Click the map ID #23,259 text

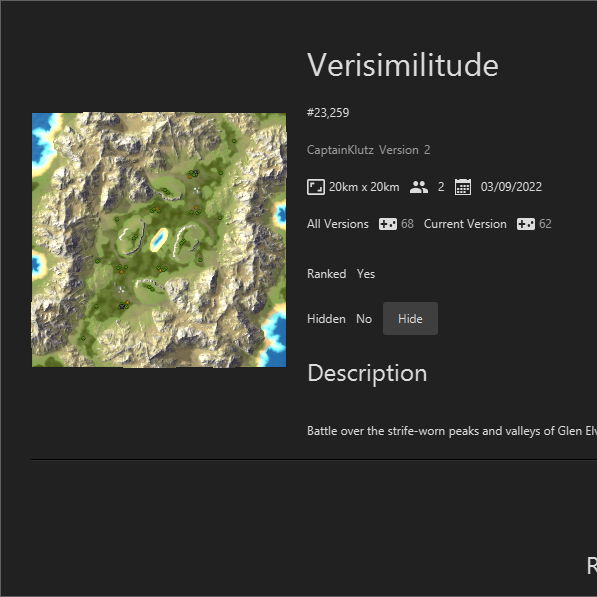pos(328,113)
